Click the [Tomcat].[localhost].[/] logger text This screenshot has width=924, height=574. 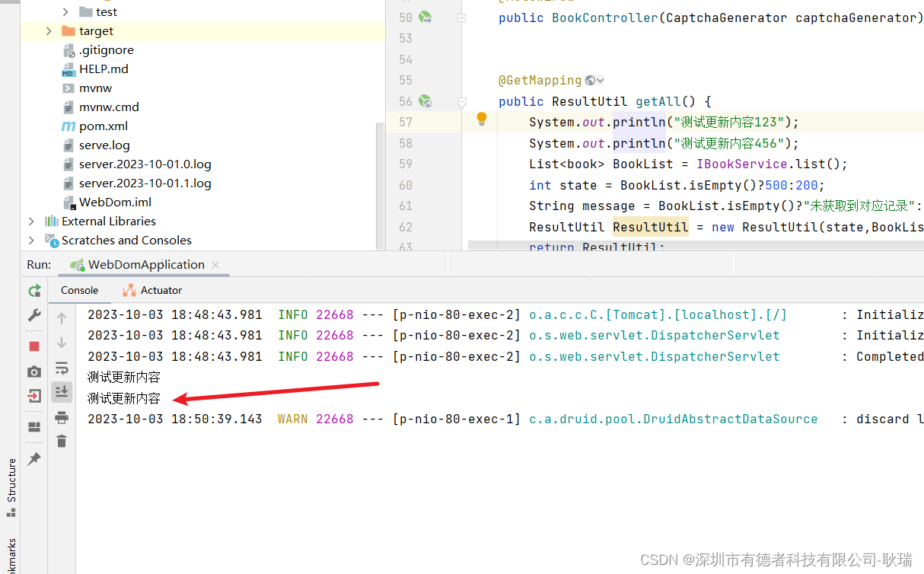[658, 314]
